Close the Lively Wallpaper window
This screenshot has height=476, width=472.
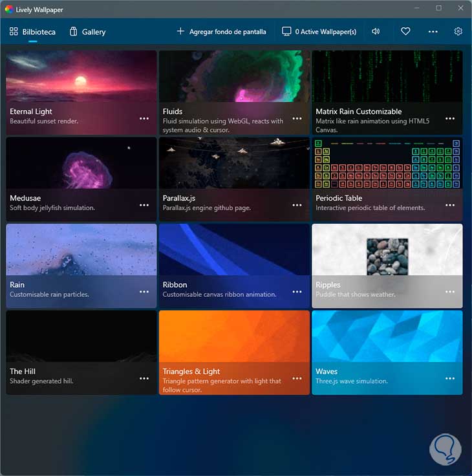click(x=460, y=8)
